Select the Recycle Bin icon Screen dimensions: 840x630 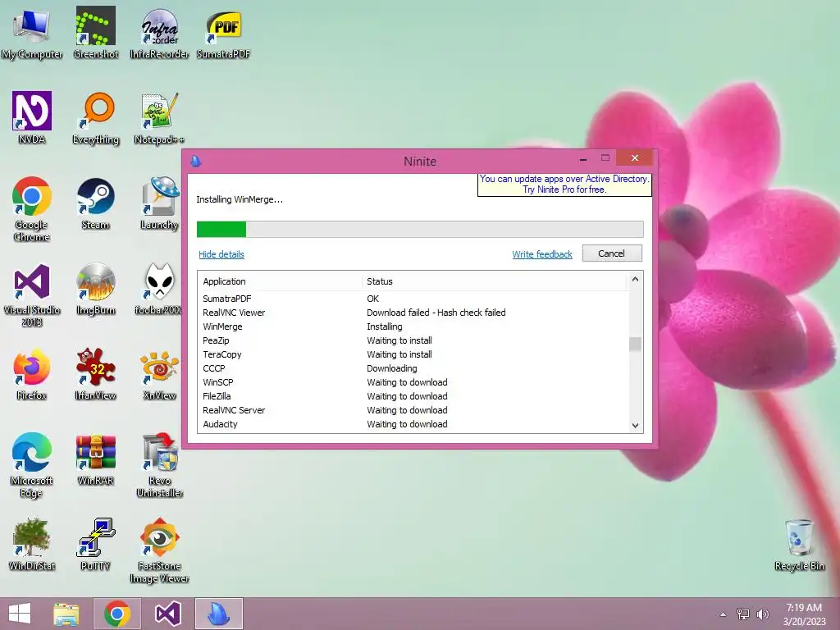tap(799, 545)
